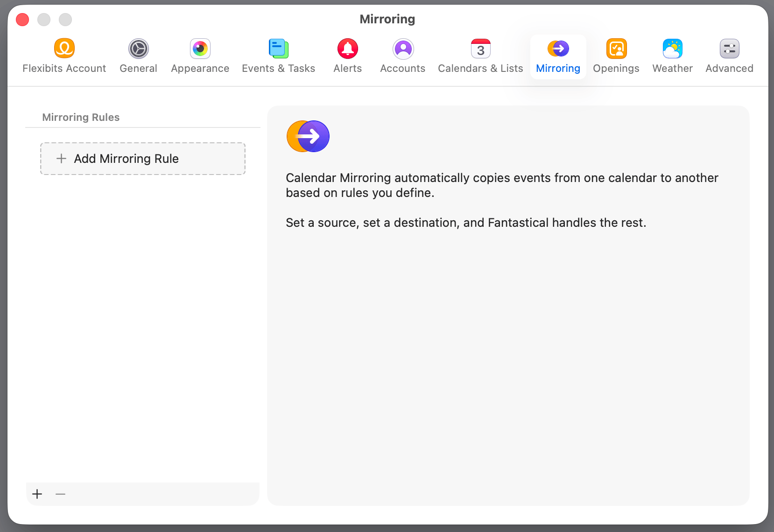Click the large Mirroring arrow icon

(308, 136)
